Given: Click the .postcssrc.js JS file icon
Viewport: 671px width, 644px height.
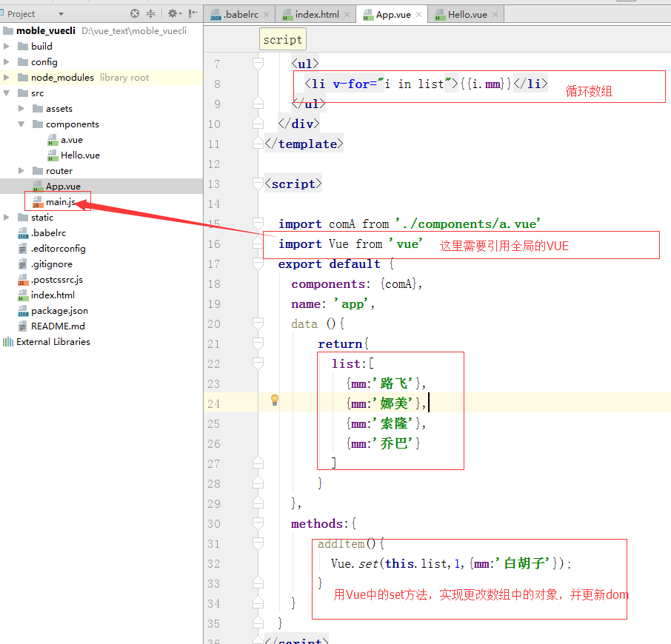Looking at the screenshot, I should tap(23, 280).
